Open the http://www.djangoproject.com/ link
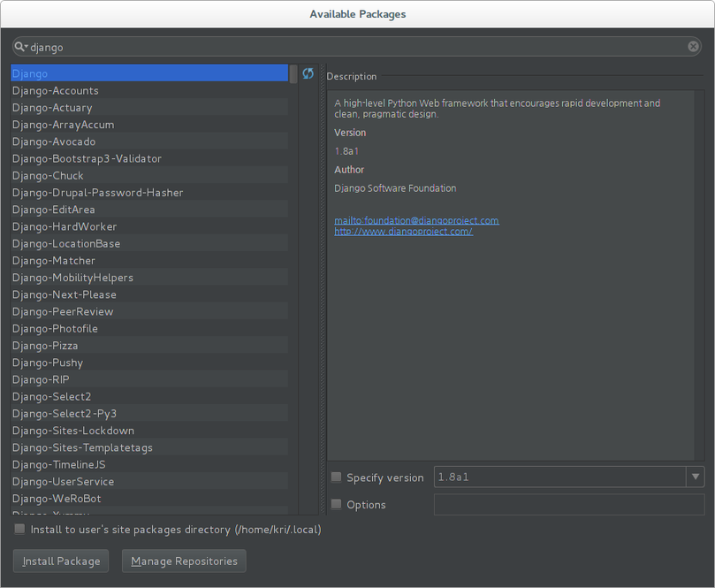The width and height of the screenshot is (715, 588). 404,232
